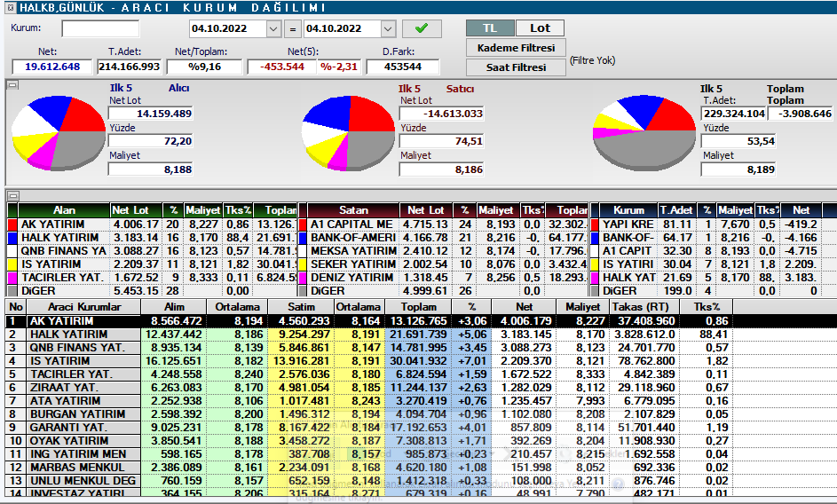Viewport: 837px width, 504px height.
Task: Click IS YATIRIM Alim value 16.125.651
Action: coord(174,361)
